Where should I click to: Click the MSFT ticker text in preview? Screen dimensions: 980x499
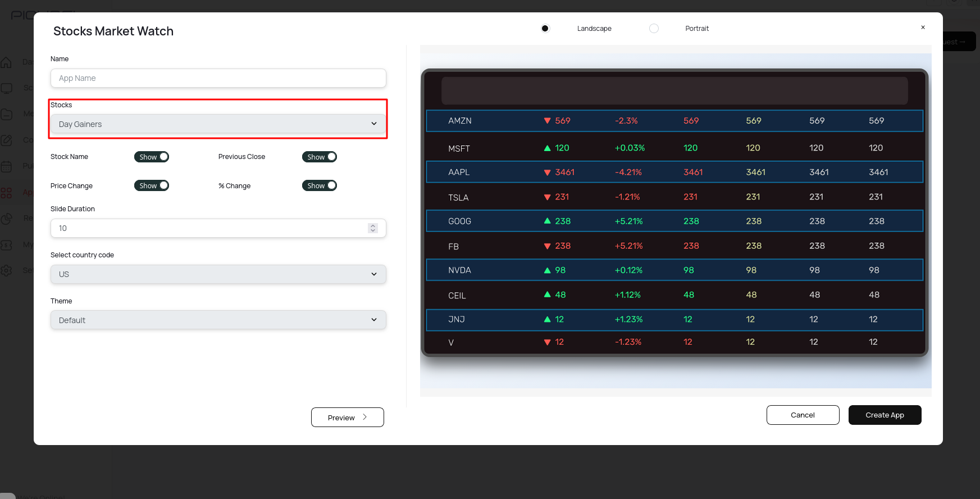(459, 148)
